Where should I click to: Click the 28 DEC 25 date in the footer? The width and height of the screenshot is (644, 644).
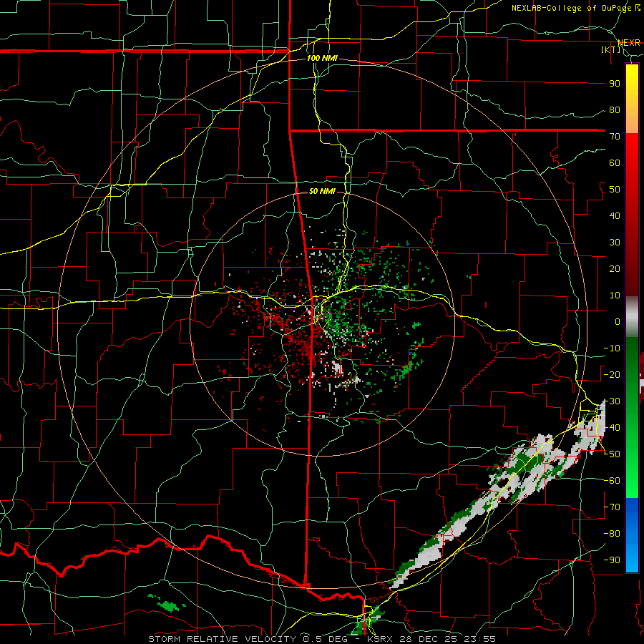(429, 639)
